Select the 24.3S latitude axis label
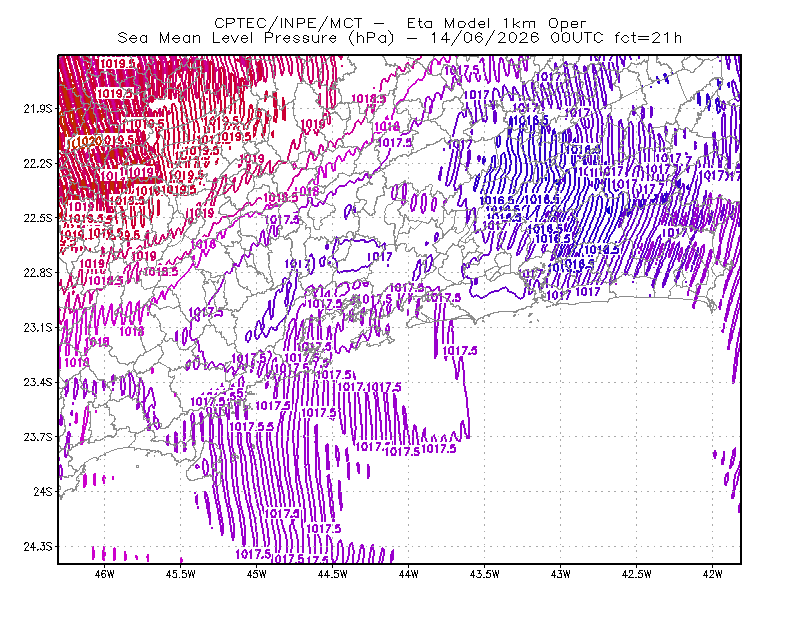800x618 pixels. point(37,547)
